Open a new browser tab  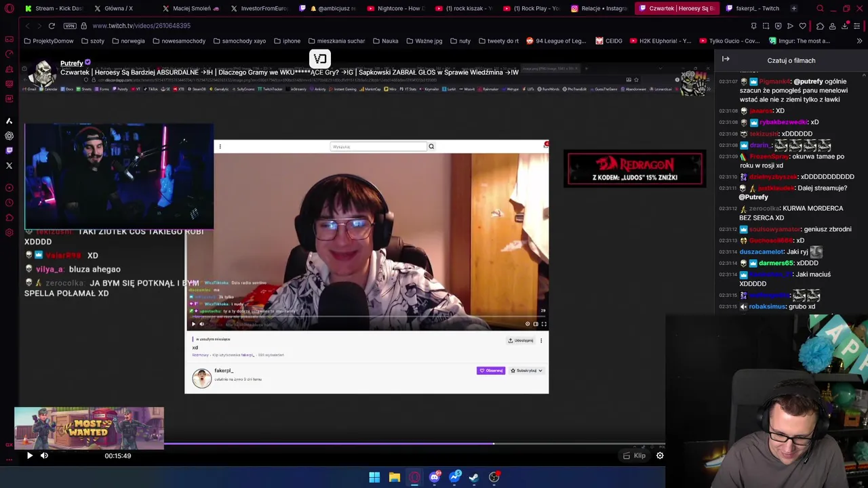793,8
